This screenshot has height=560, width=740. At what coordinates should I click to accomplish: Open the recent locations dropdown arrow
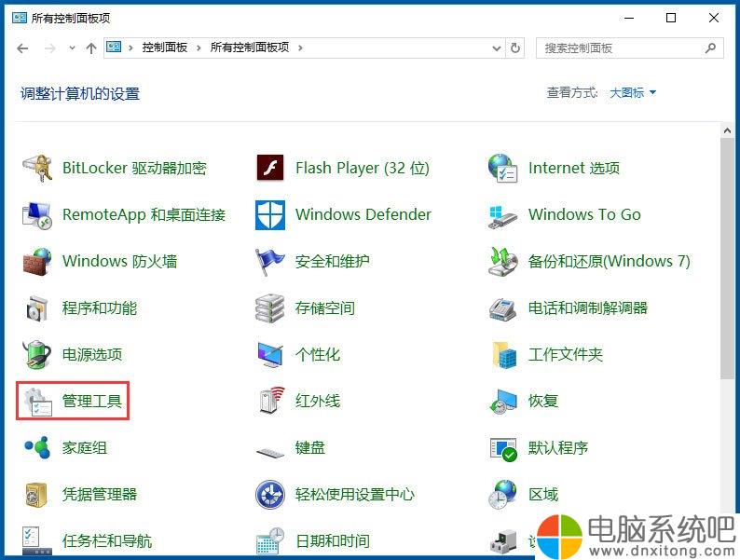pos(72,48)
